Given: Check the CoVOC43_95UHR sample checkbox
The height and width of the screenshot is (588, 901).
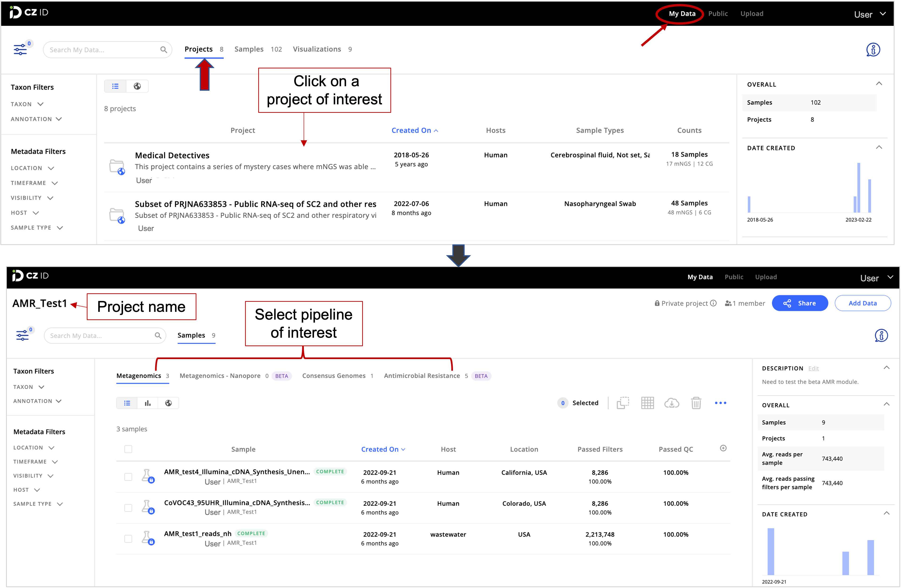Looking at the screenshot, I should point(128,508).
